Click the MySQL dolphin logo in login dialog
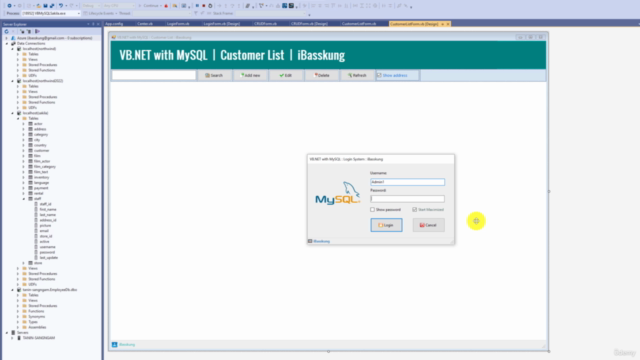640x360 pixels. [338, 193]
